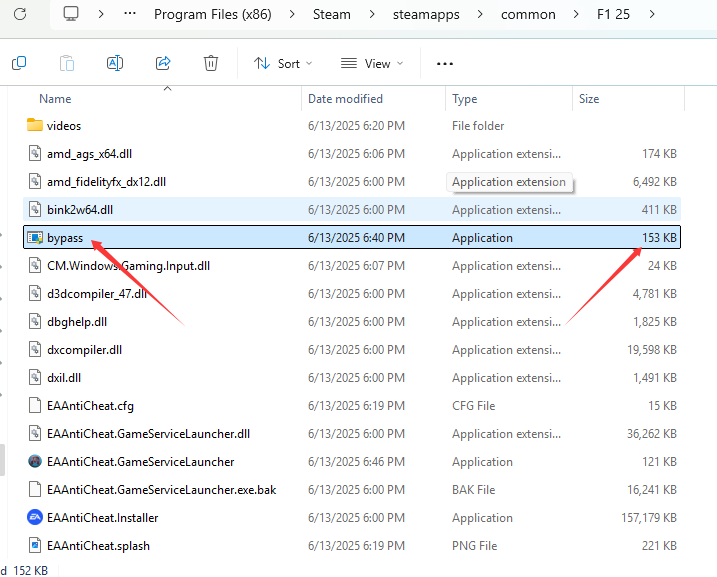Sort files by Date modified column
This screenshot has height=577, width=717.
click(345, 99)
